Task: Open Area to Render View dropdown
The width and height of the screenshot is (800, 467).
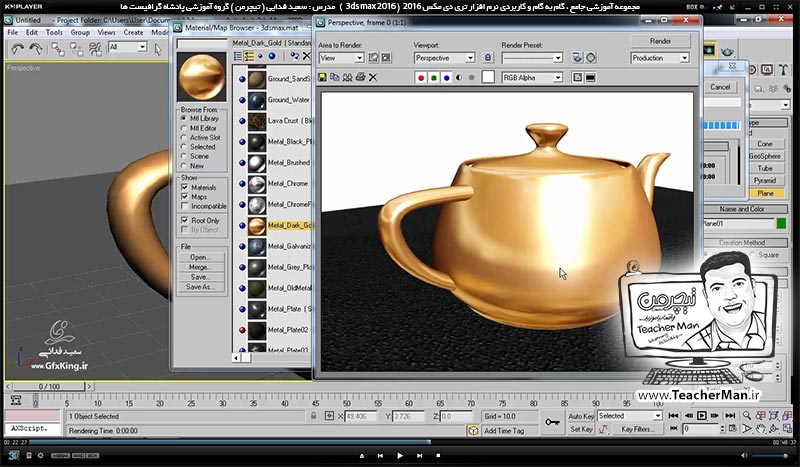Action: tap(341, 58)
